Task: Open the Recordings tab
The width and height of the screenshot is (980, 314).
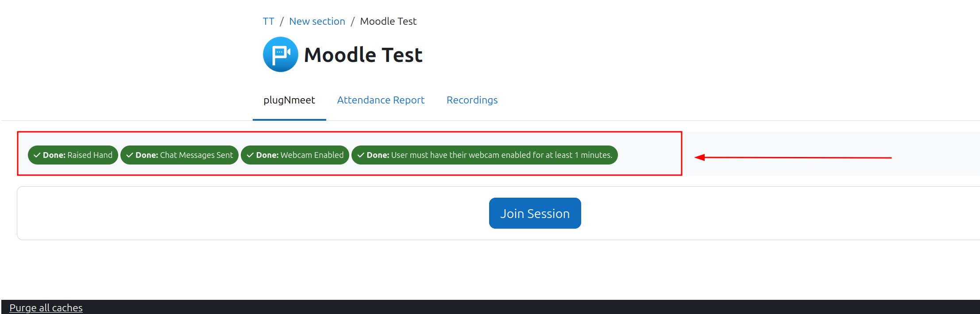Action: coord(472,100)
